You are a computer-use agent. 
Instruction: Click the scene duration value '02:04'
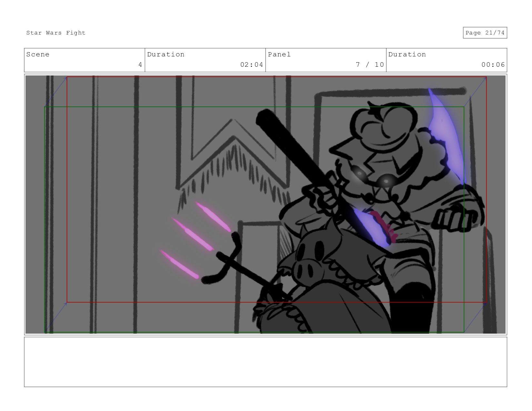(251, 65)
